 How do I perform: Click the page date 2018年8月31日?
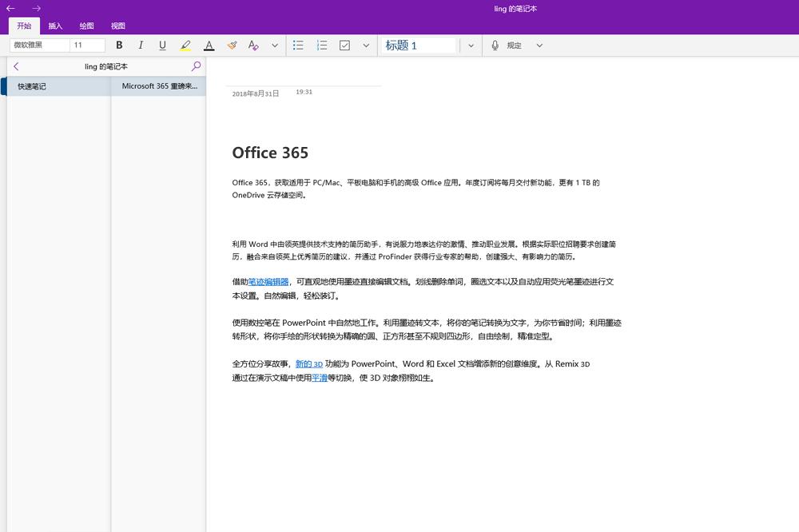(x=256, y=93)
